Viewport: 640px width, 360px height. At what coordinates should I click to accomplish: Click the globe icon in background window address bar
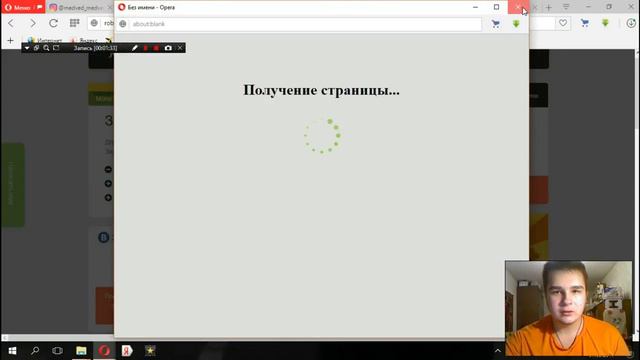tap(94, 23)
